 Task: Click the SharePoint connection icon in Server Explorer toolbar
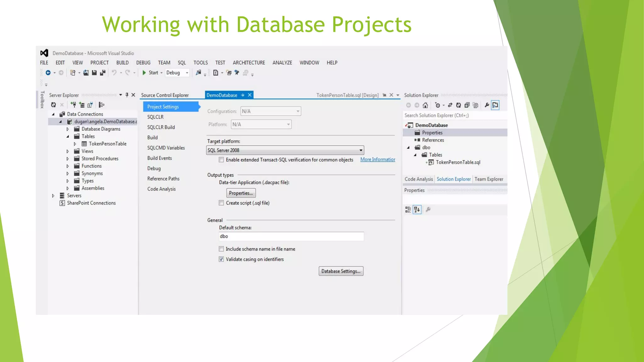[x=90, y=105]
